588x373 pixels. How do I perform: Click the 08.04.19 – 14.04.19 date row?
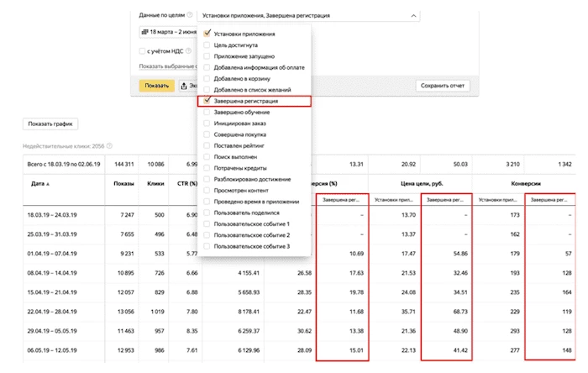[52, 273]
